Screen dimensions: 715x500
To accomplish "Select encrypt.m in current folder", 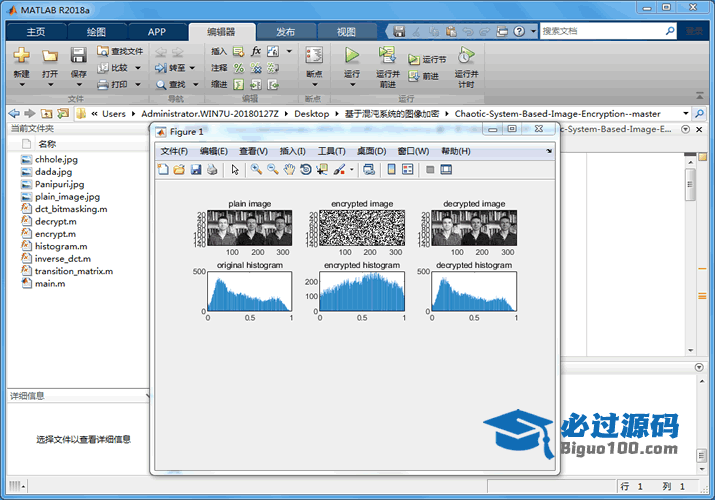I will [56, 234].
